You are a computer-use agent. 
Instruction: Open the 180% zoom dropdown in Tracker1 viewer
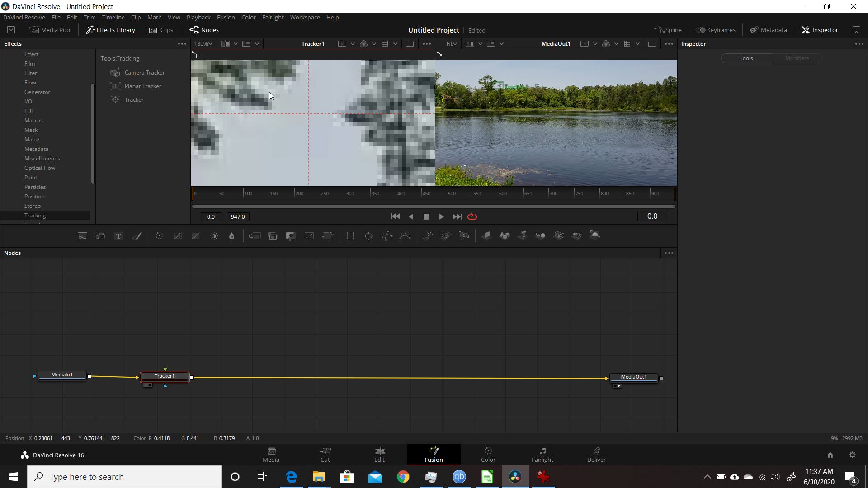coord(203,44)
